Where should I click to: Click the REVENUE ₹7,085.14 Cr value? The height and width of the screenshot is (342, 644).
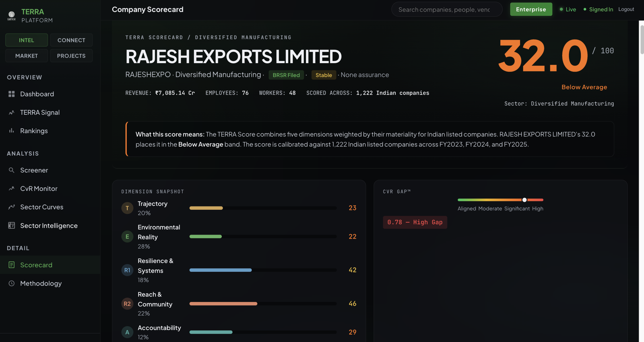pyautogui.click(x=175, y=93)
